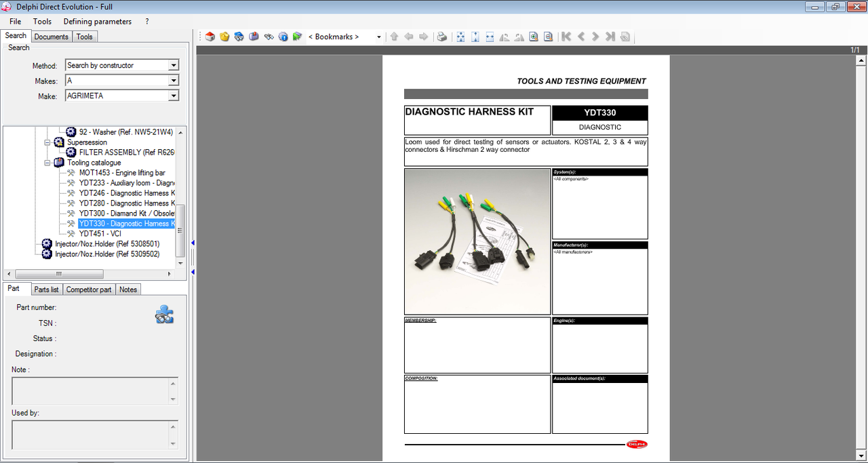Switch to the Documents tab
The height and width of the screenshot is (463, 868).
[x=51, y=37]
